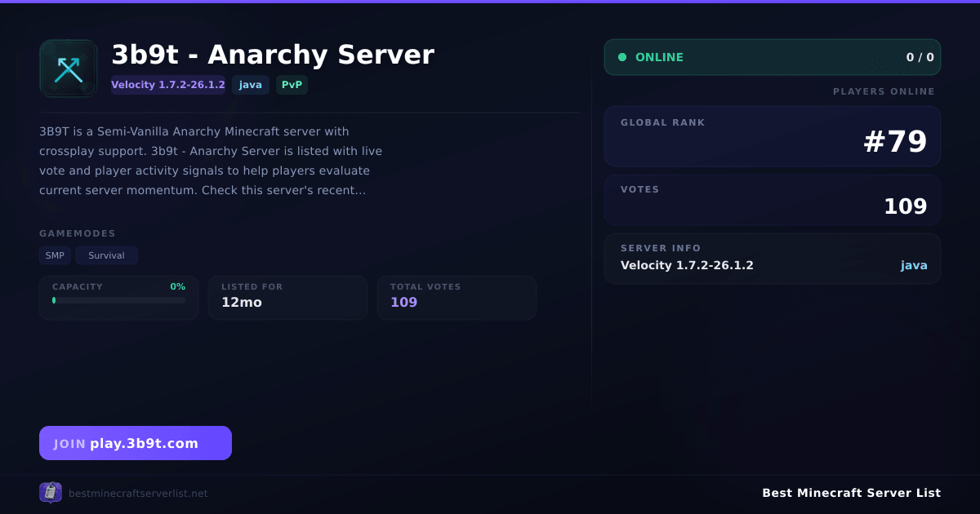Click the green ONLINE status dot

pos(622,57)
